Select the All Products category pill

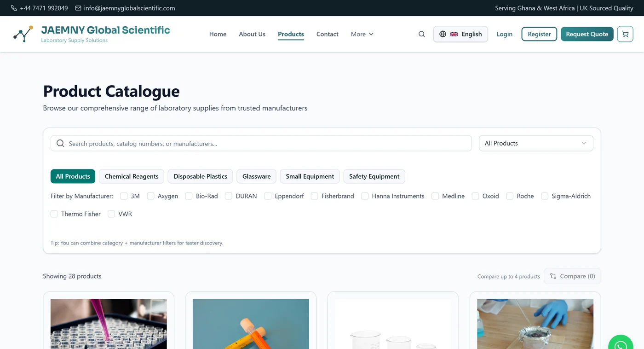(x=73, y=176)
